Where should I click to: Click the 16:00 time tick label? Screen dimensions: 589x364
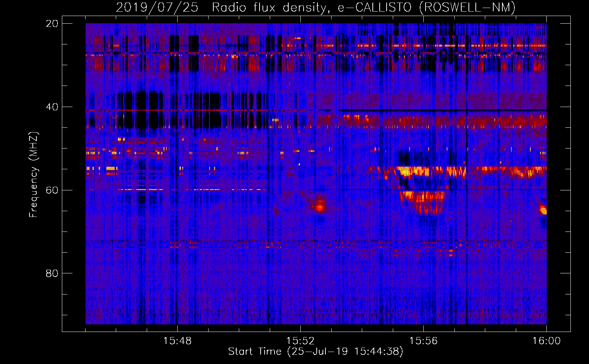point(546,341)
